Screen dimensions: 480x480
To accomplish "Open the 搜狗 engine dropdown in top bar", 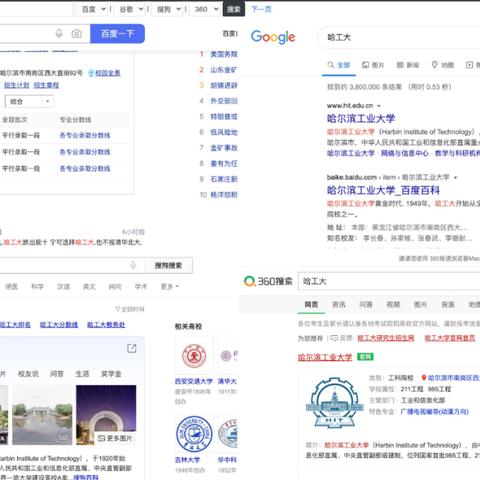I will point(168,9).
